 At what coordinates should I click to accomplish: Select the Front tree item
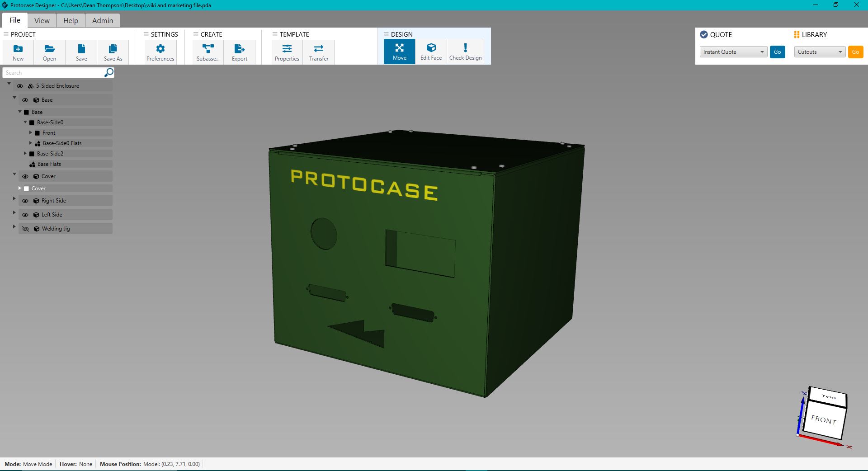tap(73, 133)
